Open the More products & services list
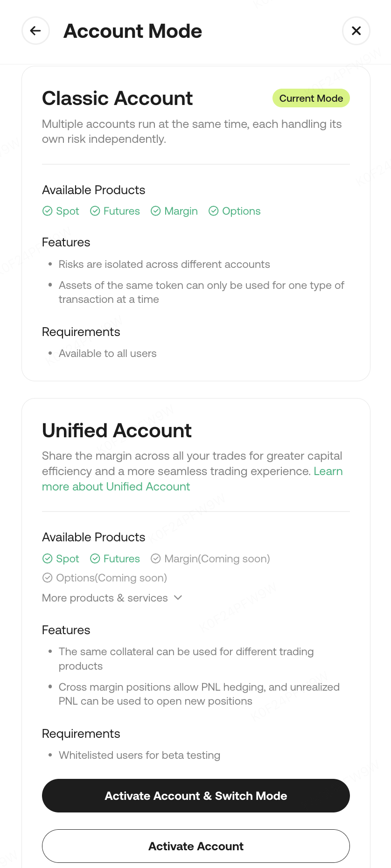This screenshot has width=391, height=868. pos(105,598)
